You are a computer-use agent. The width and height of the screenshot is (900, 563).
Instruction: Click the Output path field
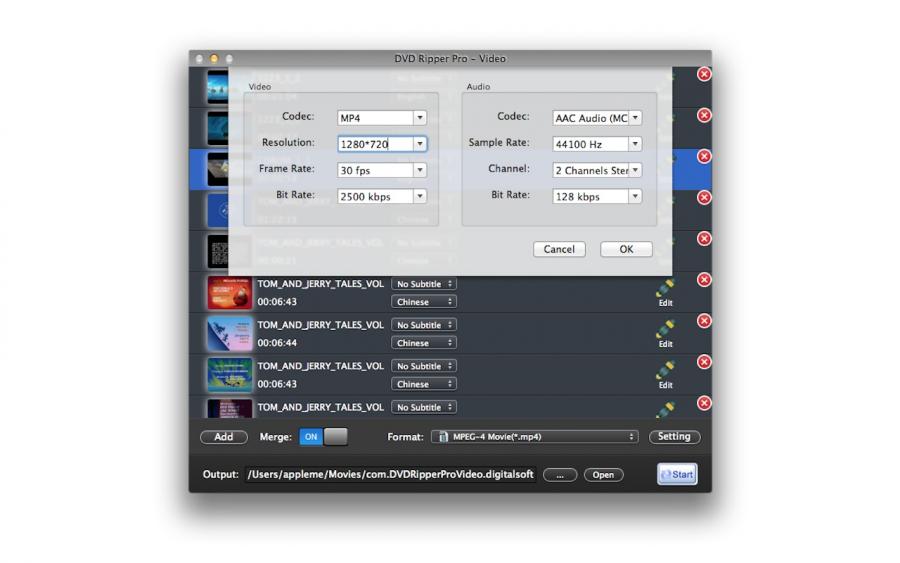[x=390, y=474]
